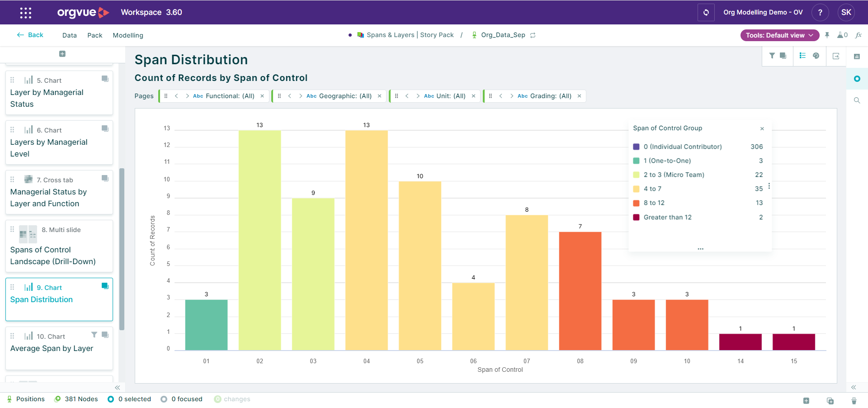The image size is (868, 408).
Task: Collapse the left slide panel chevrons
Action: tap(118, 388)
